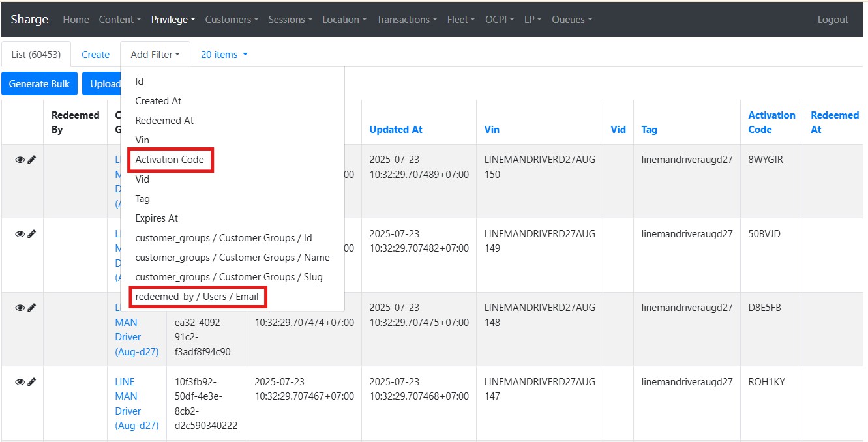
Task: Edit the ROH1KY row with the pencil
Action: 31,382
